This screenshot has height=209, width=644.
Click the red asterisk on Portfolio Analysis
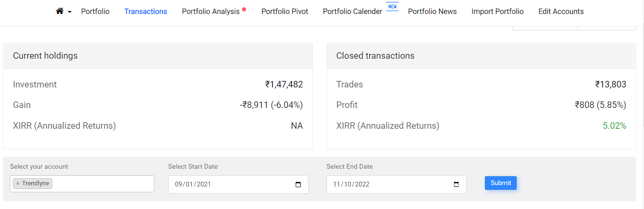(244, 9)
